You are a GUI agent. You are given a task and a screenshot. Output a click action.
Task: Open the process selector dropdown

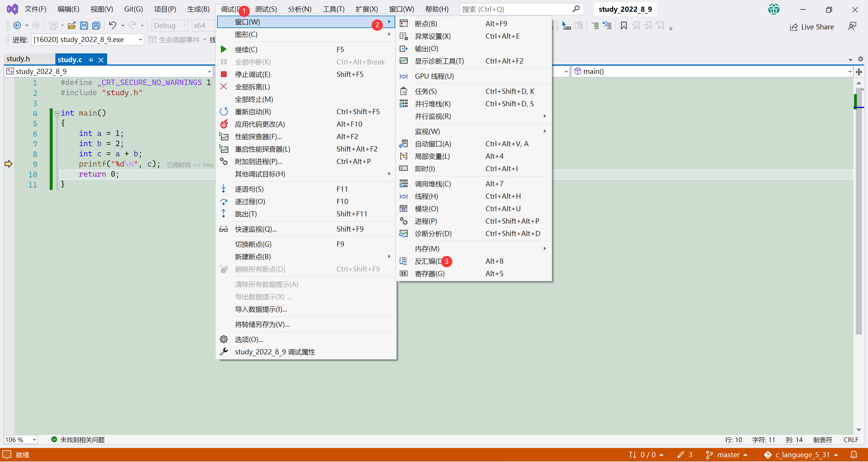[x=140, y=40]
